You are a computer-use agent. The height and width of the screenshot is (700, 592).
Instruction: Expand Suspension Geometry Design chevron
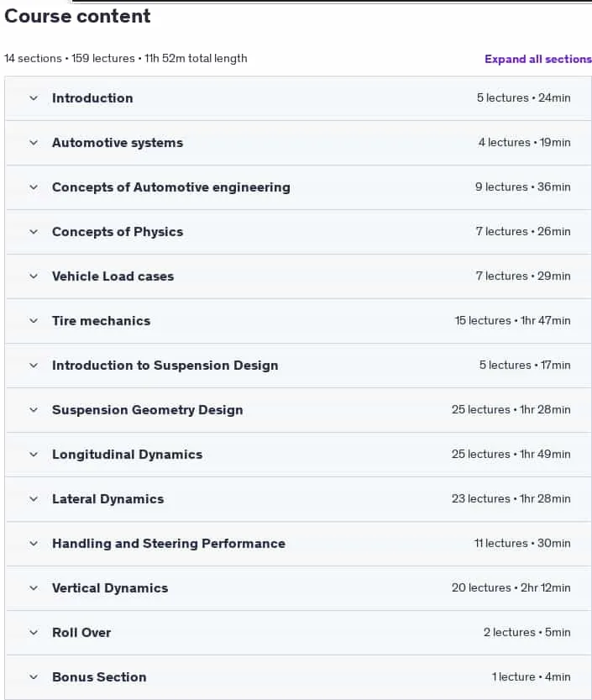(x=34, y=410)
